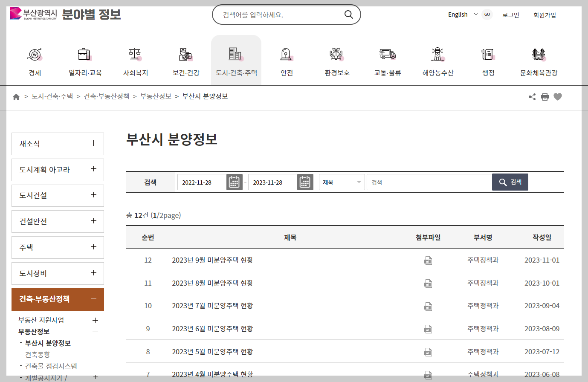Open the calendar icon for the start date
The height and width of the screenshot is (382, 588).
pyautogui.click(x=234, y=182)
